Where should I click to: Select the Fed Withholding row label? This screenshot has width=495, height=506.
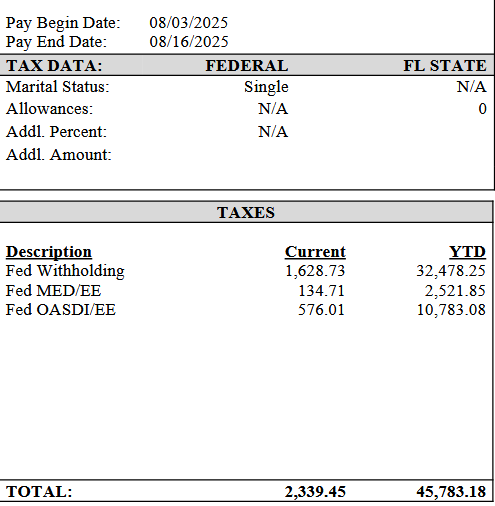(x=65, y=271)
